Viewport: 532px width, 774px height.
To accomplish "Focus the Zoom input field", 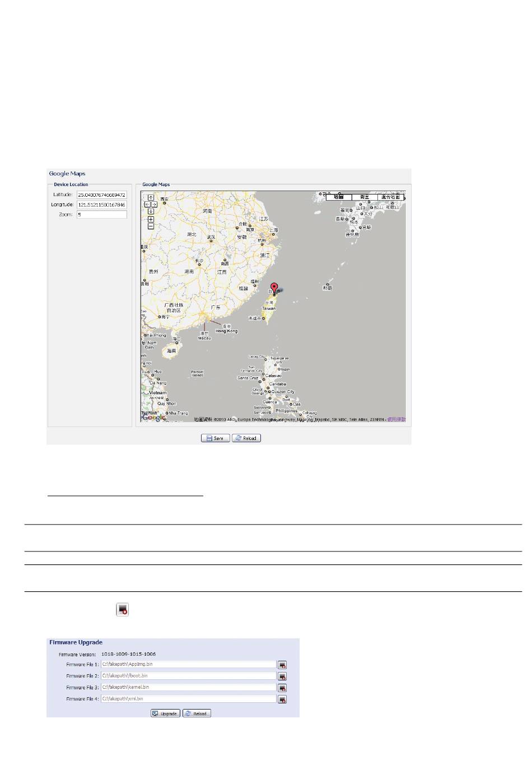I will point(102,215).
